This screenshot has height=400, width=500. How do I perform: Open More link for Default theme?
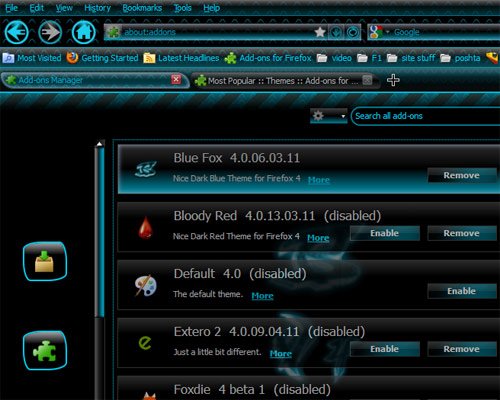click(263, 296)
